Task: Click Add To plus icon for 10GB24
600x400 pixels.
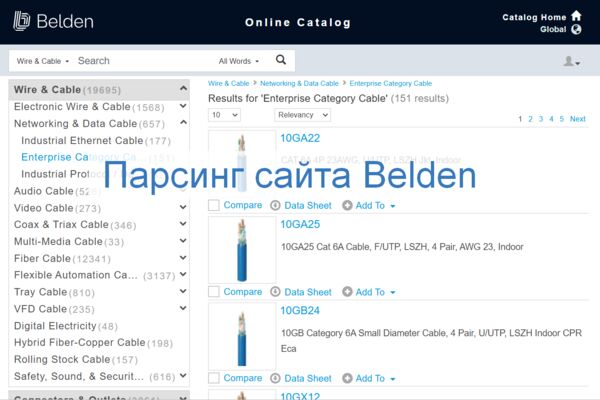Action: (347, 378)
